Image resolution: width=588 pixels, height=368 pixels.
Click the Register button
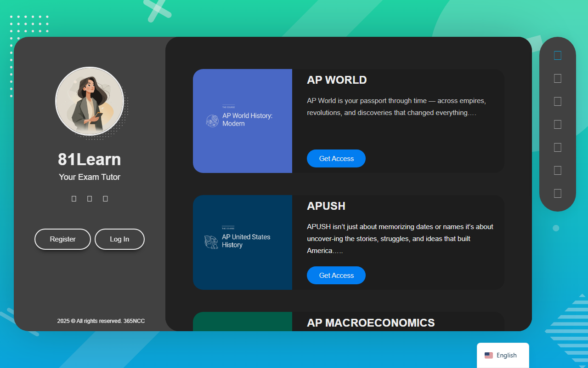pyautogui.click(x=63, y=239)
